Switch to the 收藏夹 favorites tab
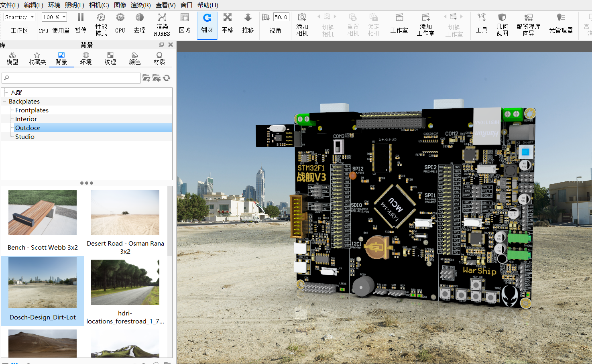Viewport: 592px width, 364px height. [37, 58]
